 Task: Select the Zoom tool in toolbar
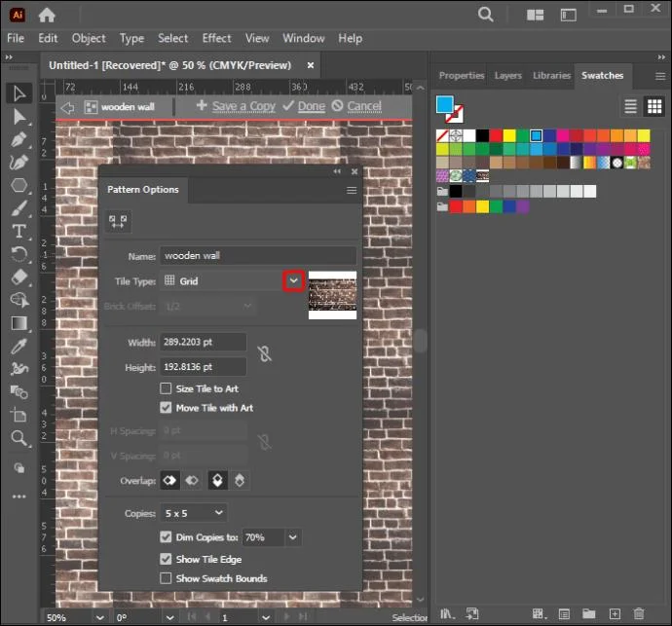pos(19,438)
